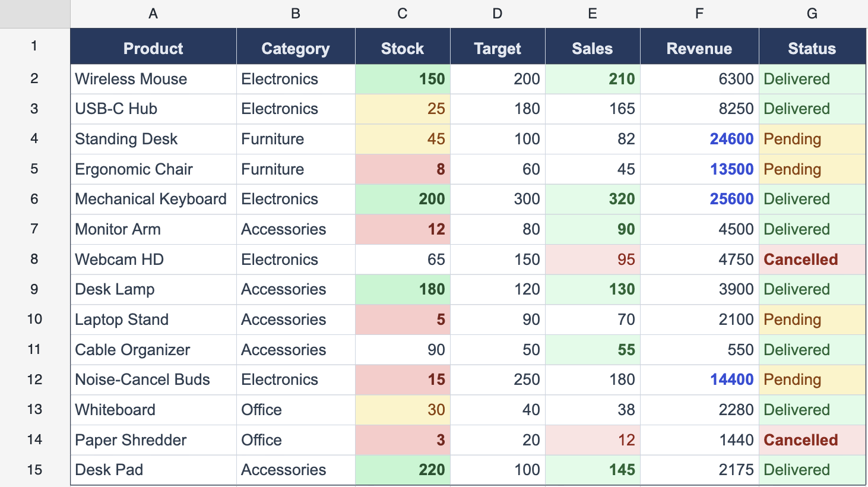Click the Mechanical Keyboard product cell

click(x=153, y=199)
